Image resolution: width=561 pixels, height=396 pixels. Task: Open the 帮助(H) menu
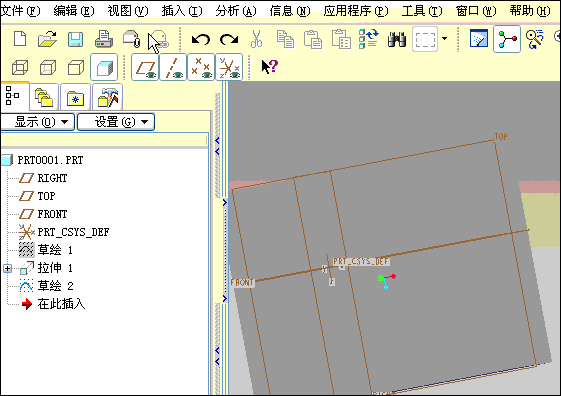pos(530,11)
